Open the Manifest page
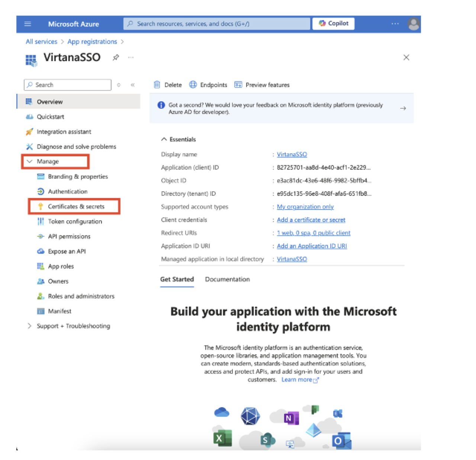The width and height of the screenshot is (476, 460). click(59, 311)
